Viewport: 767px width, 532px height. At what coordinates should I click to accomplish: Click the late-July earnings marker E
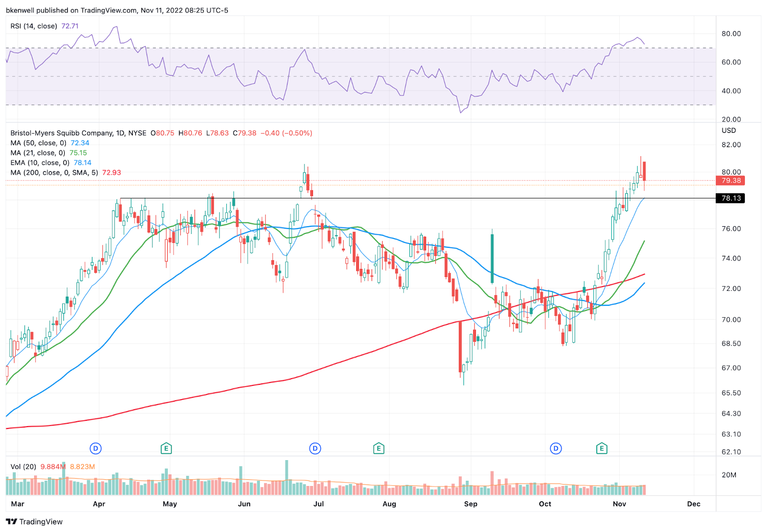click(379, 449)
